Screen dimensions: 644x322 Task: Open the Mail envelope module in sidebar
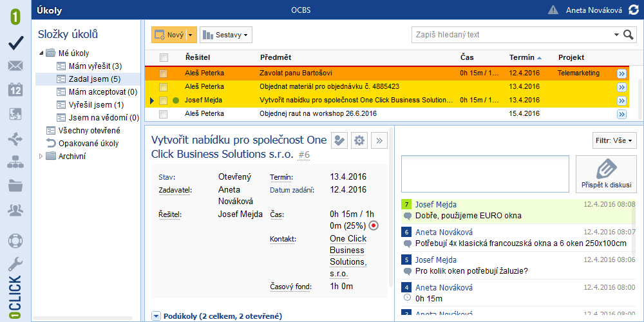click(15, 66)
